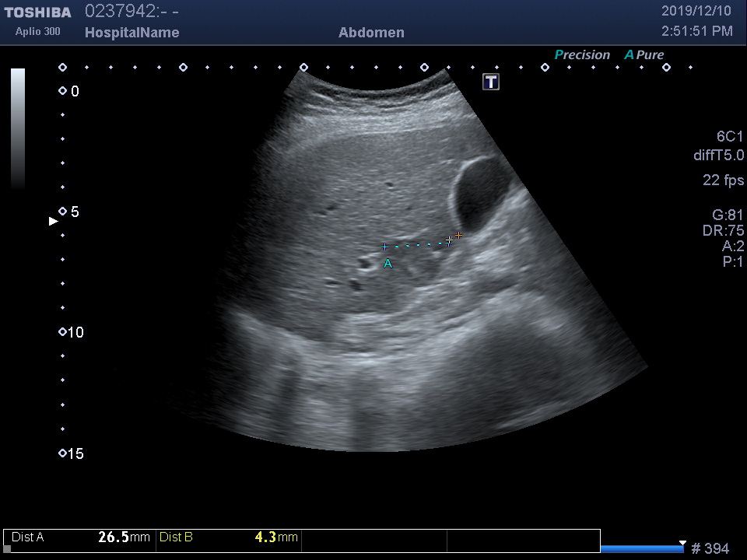Click the blue cine progress bar
This screenshot has width=747, height=560.
pos(642,549)
